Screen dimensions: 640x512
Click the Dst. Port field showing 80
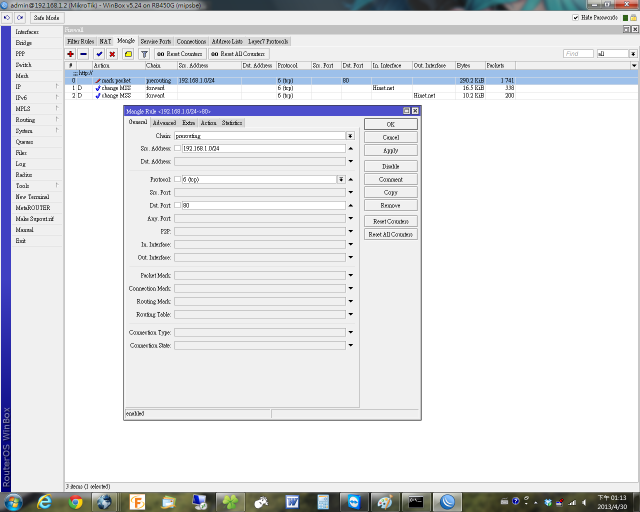[x=264, y=205]
